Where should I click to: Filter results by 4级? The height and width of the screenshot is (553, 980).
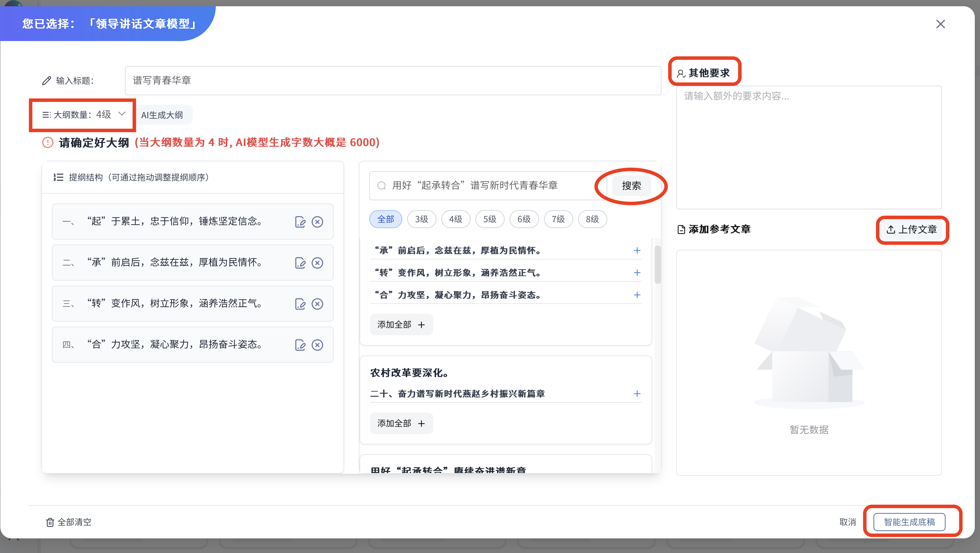pos(456,219)
